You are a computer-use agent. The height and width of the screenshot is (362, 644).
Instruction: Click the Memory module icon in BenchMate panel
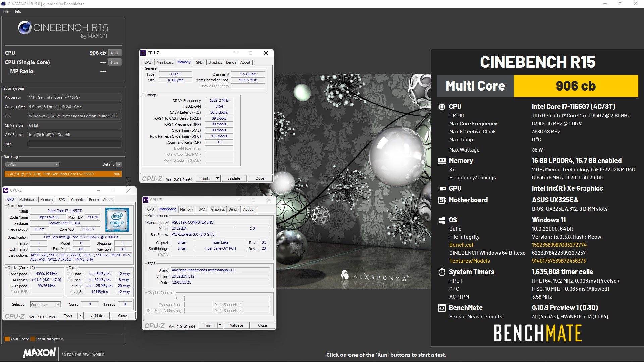442,161
